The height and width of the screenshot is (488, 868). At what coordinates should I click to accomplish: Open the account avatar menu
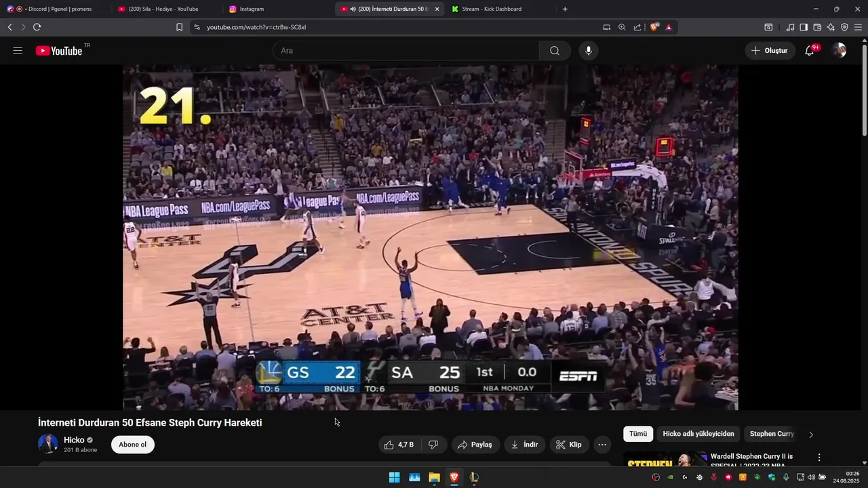[839, 51]
